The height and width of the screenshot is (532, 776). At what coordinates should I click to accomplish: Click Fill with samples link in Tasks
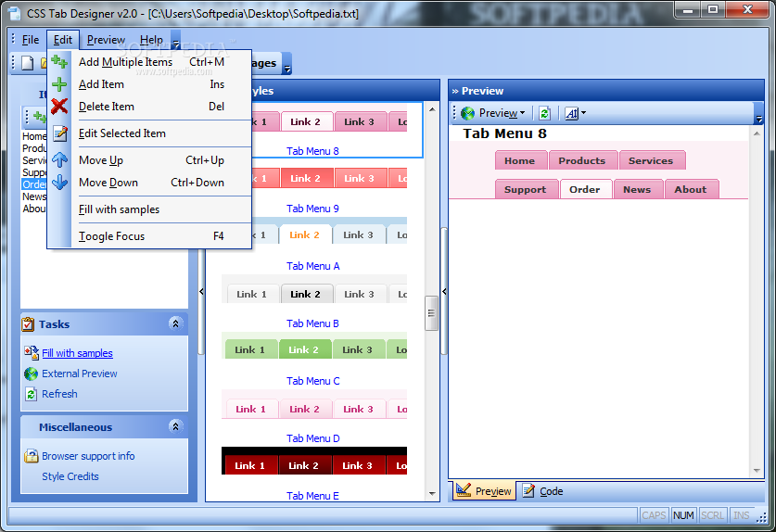click(77, 353)
